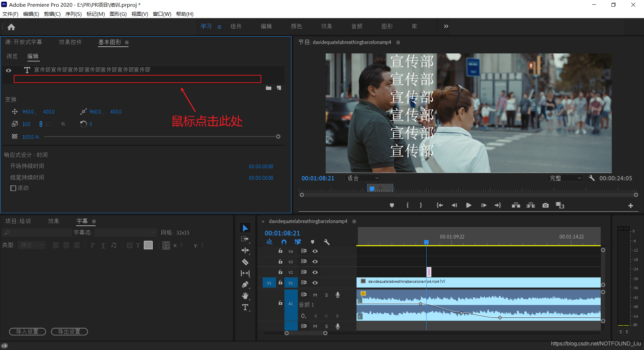Viewport: 644px width, 350px height.
Task: Go to In point button
Action: 440,205
